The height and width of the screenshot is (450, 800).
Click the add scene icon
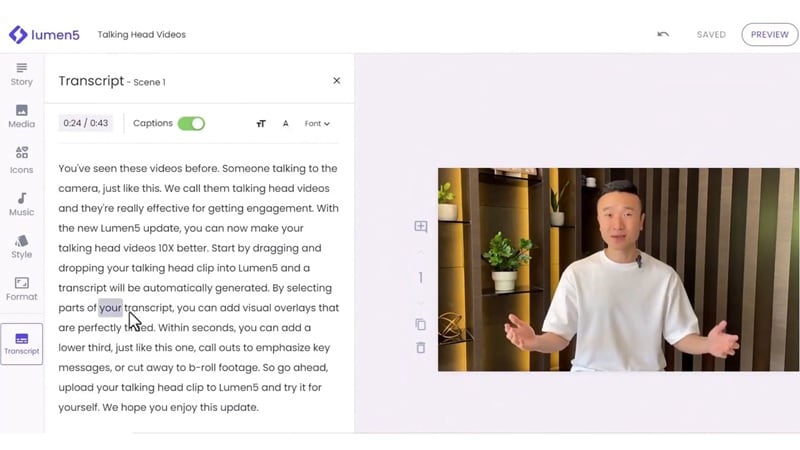click(x=420, y=227)
